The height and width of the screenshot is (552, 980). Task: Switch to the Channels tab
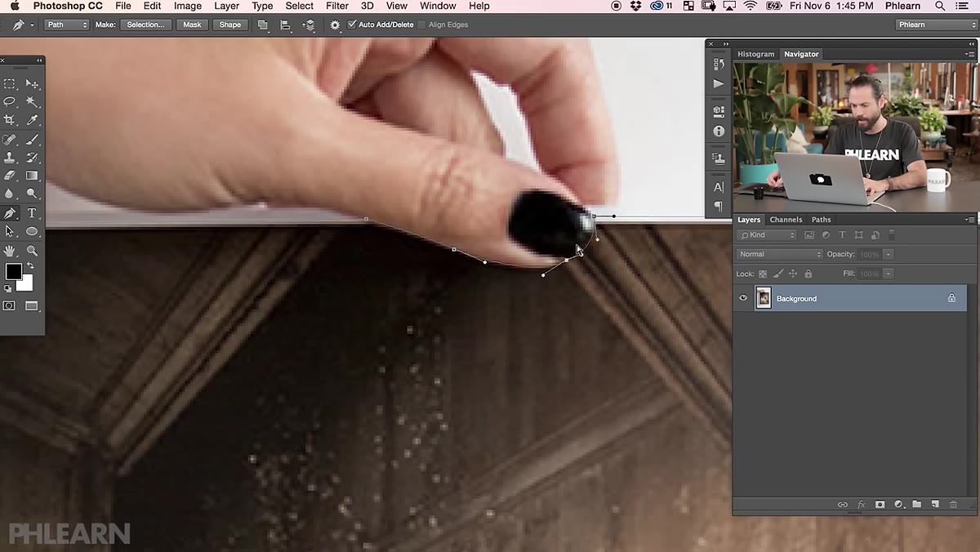786,220
